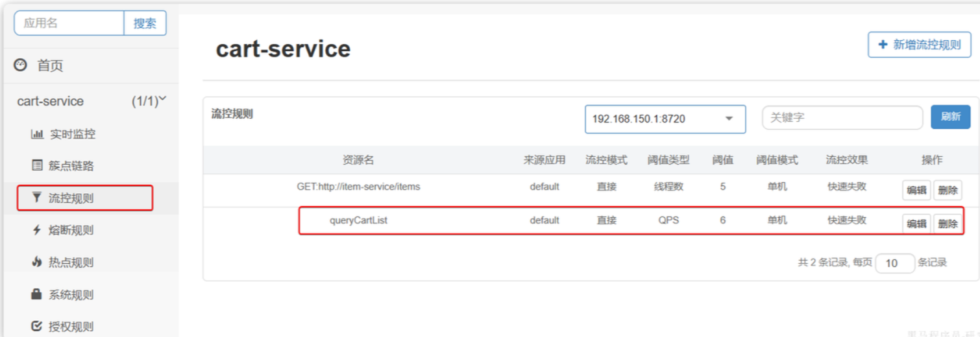The image size is (980, 337).
Task: Open the 192.168.150.1:8720 machine dropdown
Action: tap(665, 119)
